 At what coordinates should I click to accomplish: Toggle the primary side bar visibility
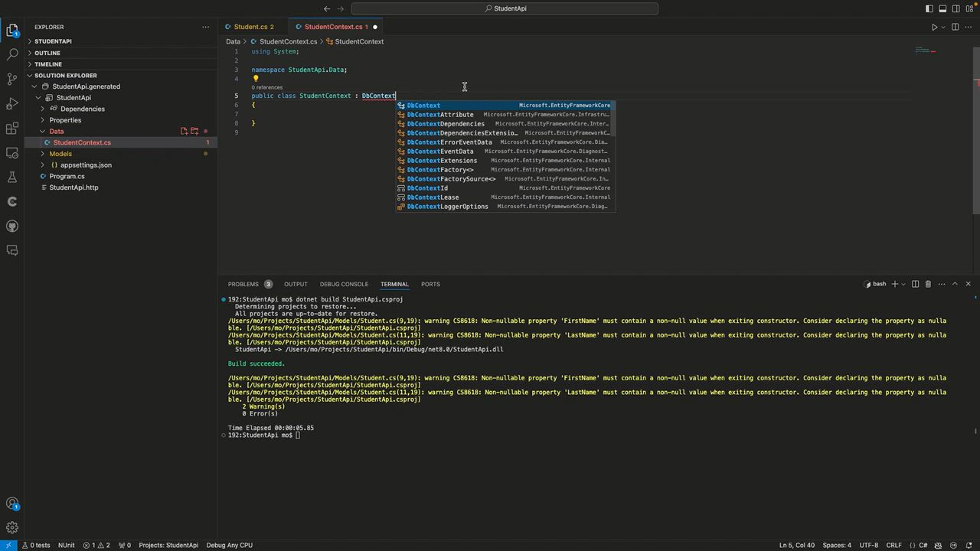point(929,8)
